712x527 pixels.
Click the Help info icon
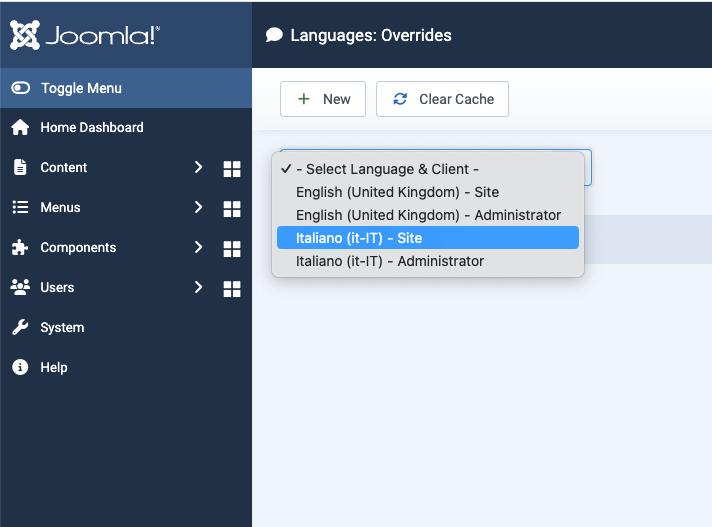point(20,368)
